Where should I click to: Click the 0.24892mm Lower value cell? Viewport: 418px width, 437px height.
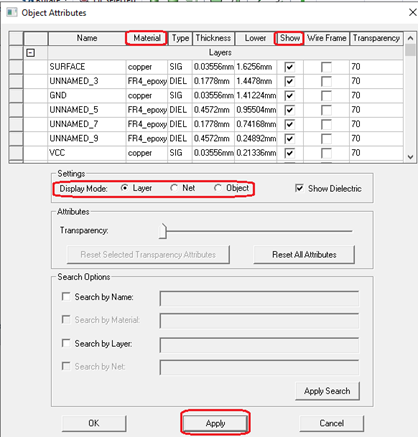point(256,139)
